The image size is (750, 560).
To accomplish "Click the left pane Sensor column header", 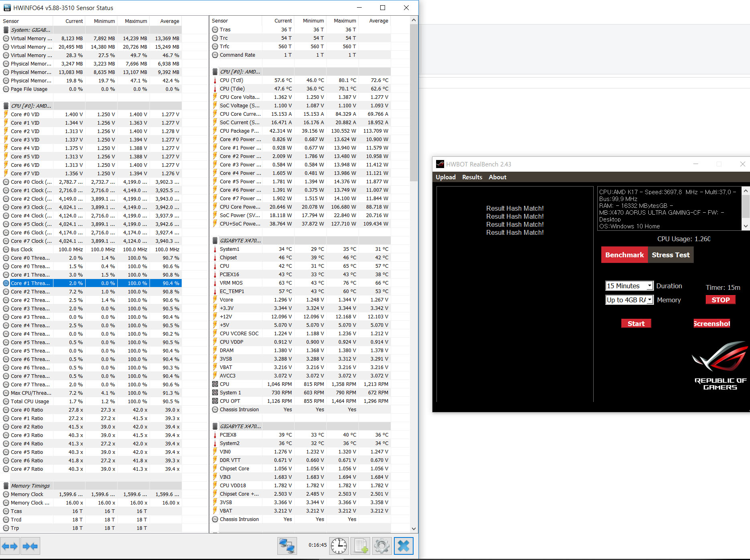I will click(x=27, y=21).
